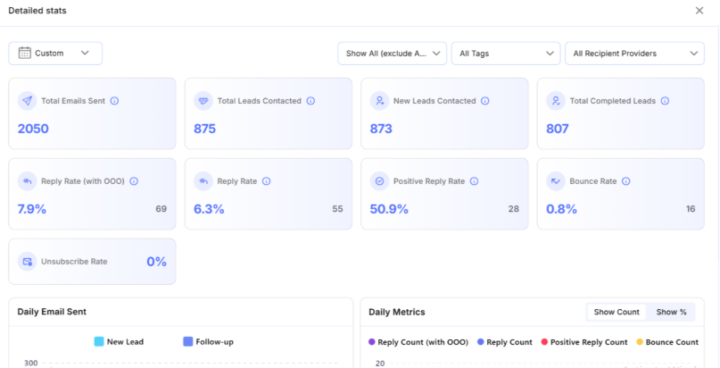Screen dimensions: 720x368
Task: Click info icon next to Total Leads Contacted
Action: tap(311, 101)
